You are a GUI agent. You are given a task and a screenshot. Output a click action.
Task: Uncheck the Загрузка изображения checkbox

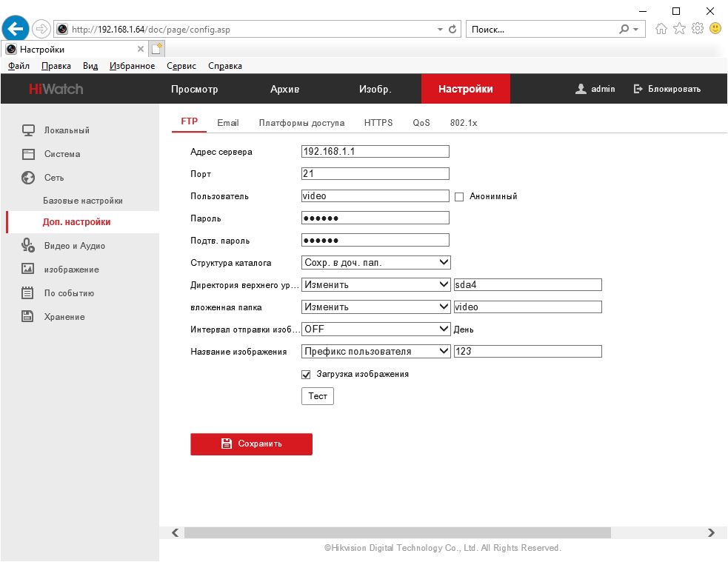click(x=307, y=375)
